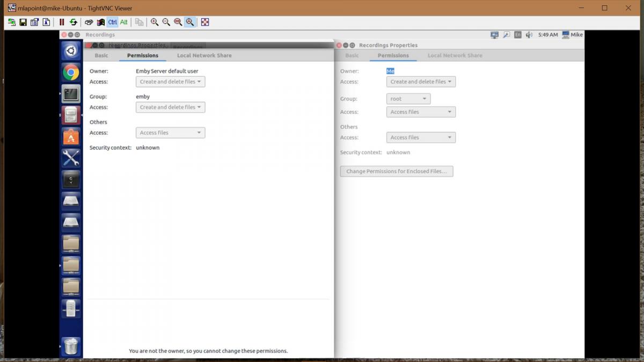
Task: Open the Terminal from the Ubuntu launcher
Action: (x=71, y=94)
